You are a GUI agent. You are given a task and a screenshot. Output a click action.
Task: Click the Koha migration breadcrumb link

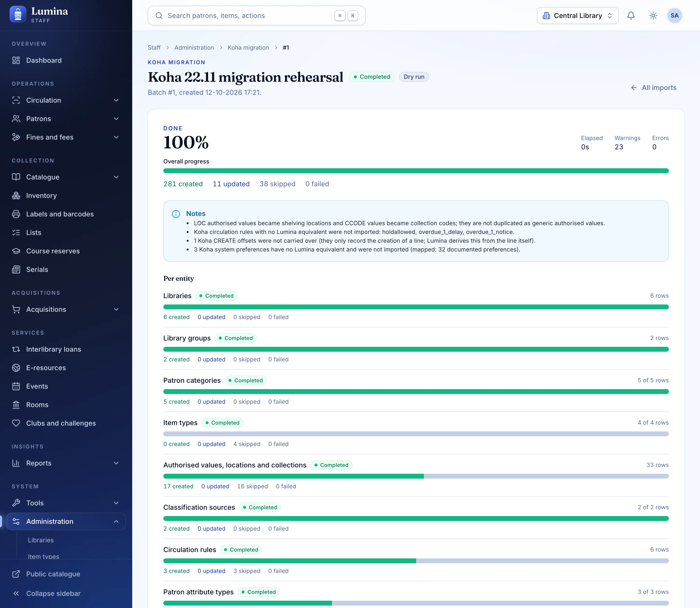[x=248, y=47]
